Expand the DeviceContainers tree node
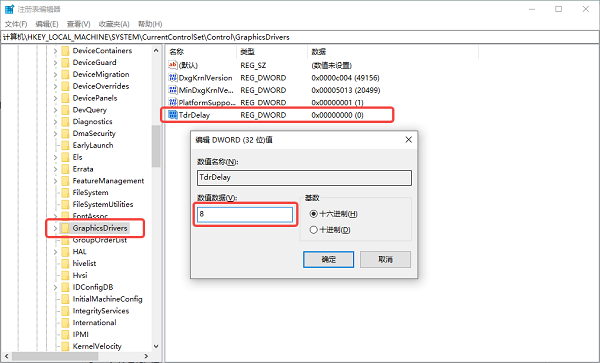The height and width of the screenshot is (363, 600). click(55, 51)
